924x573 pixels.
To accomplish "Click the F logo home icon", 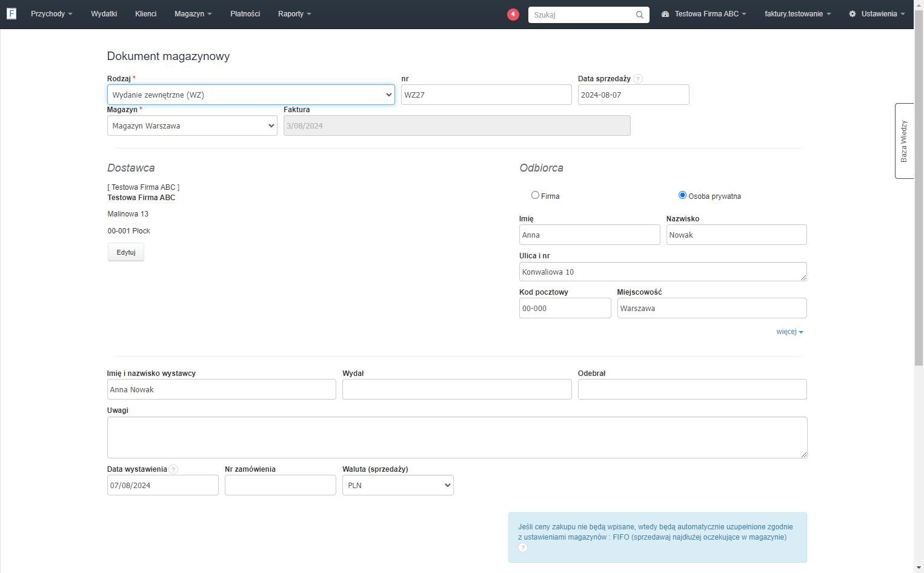I will (x=12, y=13).
